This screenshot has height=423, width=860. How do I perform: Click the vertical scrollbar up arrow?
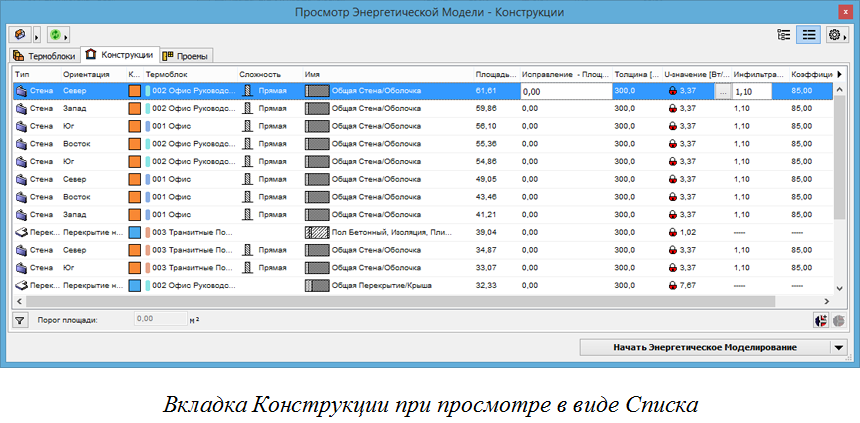pos(839,89)
